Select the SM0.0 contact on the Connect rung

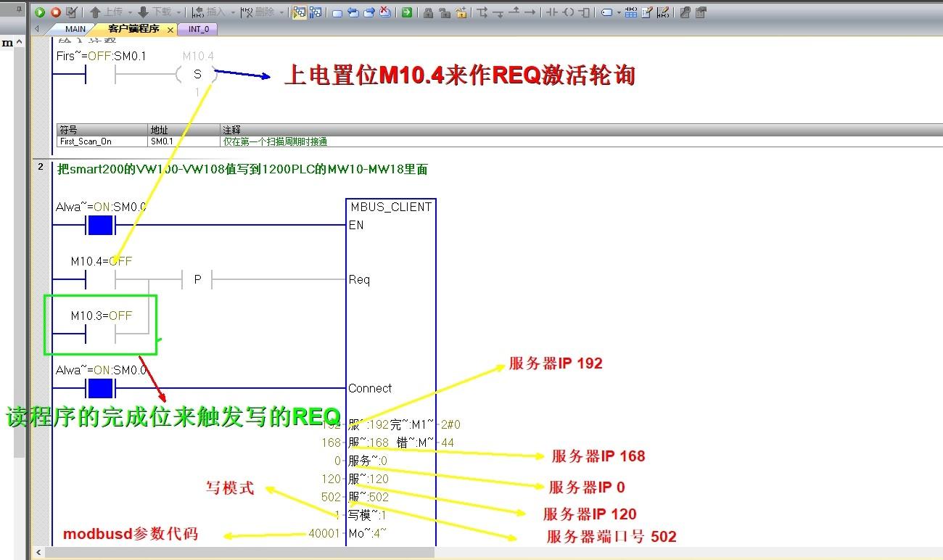click(x=100, y=388)
